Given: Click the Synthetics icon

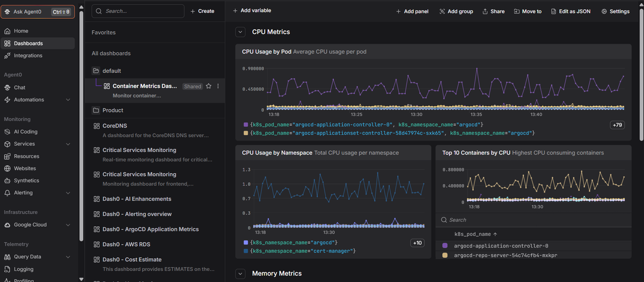Looking at the screenshot, I should tap(8, 181).
